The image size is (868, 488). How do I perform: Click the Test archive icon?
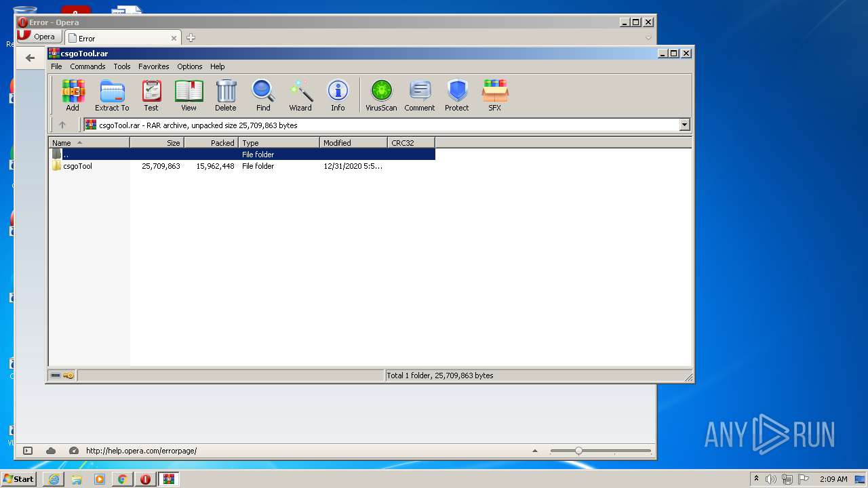coord(151,95)
